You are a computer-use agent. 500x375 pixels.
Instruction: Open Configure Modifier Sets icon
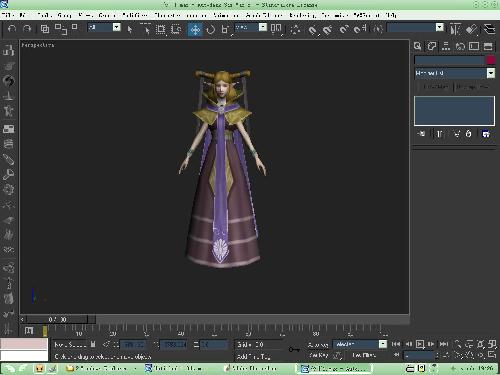coord(486,134)
